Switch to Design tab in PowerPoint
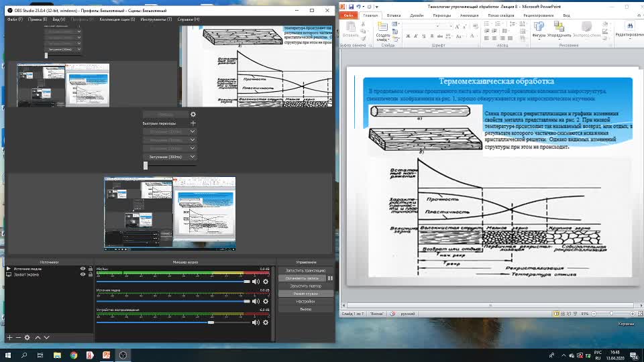 tap(417, 15)
